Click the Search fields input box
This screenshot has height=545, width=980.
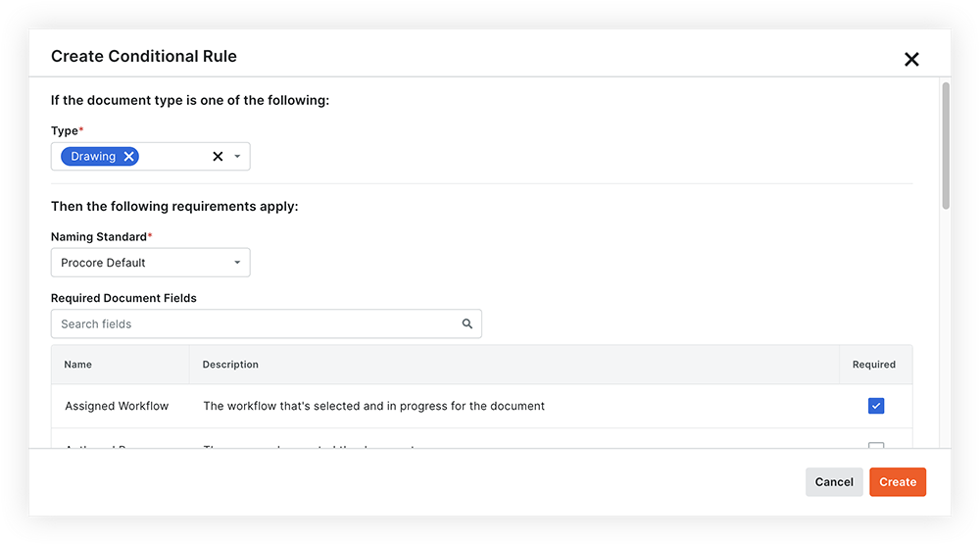[255, 324]
